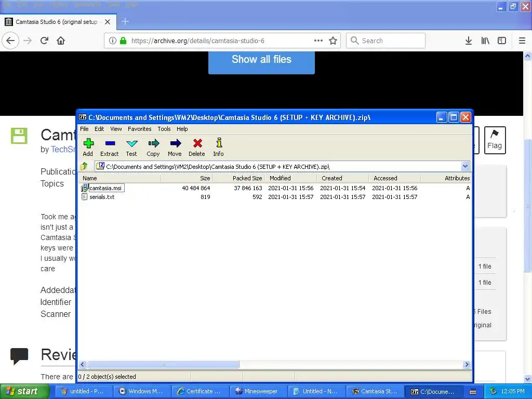The height and width of the screenshot is (399, 532).
Task: Sort by the Attributes column header
Action: coord(446,178)
